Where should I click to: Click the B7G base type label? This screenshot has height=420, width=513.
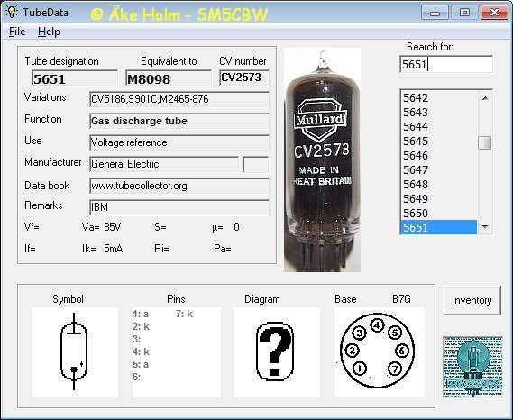pyautogui.click(x=401, y=299)
